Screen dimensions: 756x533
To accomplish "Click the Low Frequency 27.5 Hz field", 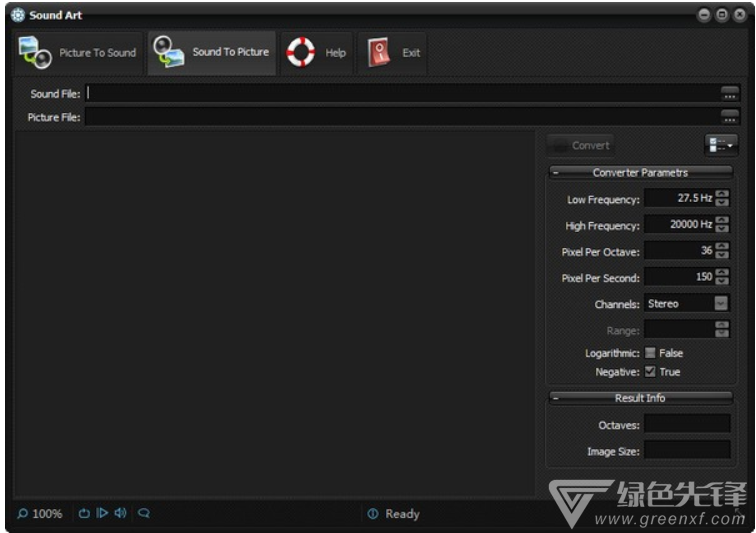I will [x=680, y=198].
